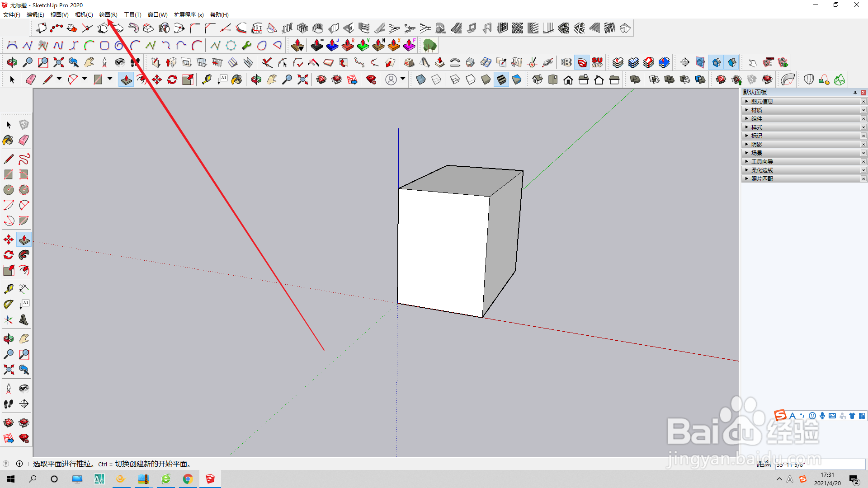Toggle the Push/Pull tool in top toolbar
This screenshot has height=488, width=868.
[x=126, y=80]
